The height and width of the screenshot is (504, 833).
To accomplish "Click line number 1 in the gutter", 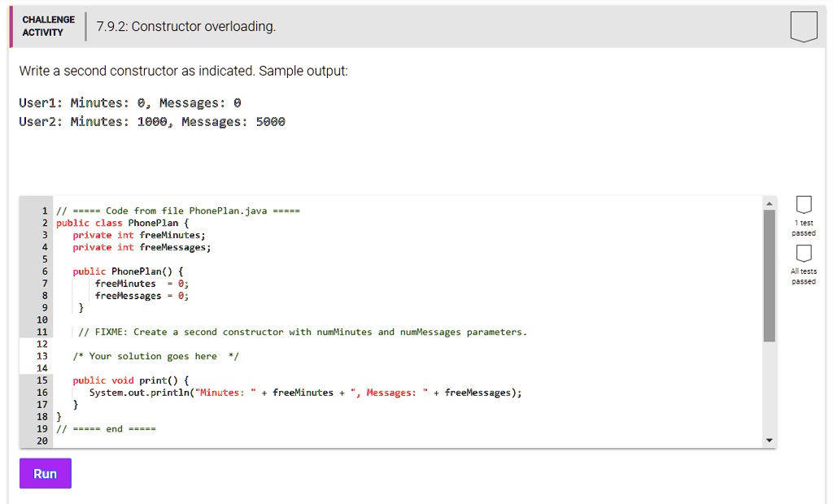I will click(x=45, y=211).
